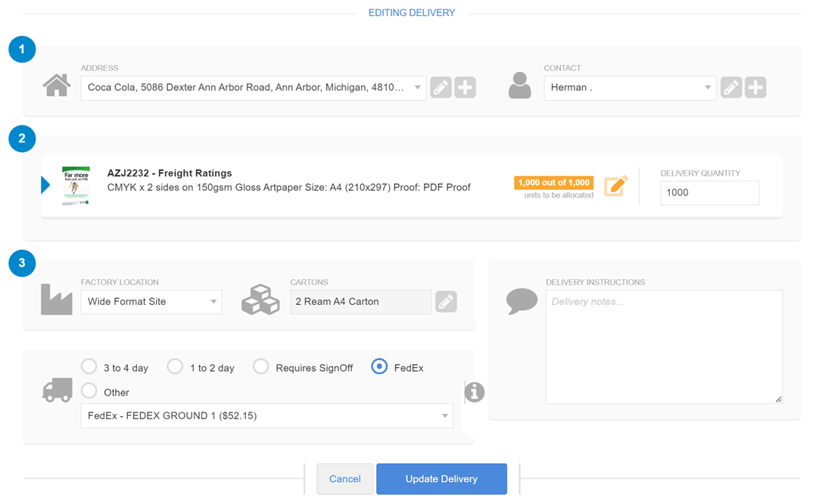Open the Contact dropdown showing Herman
Viewport: 816px width, 504px height.
tap(631, 87)
